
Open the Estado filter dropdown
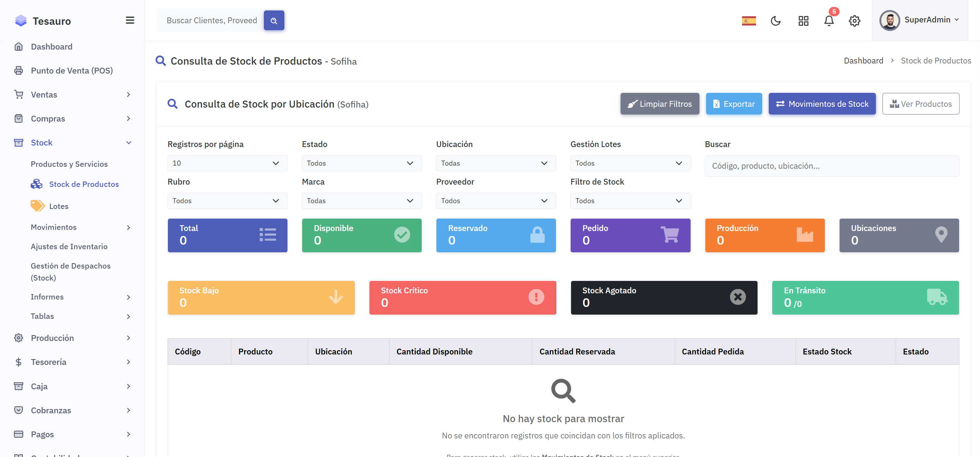[362, 163]
